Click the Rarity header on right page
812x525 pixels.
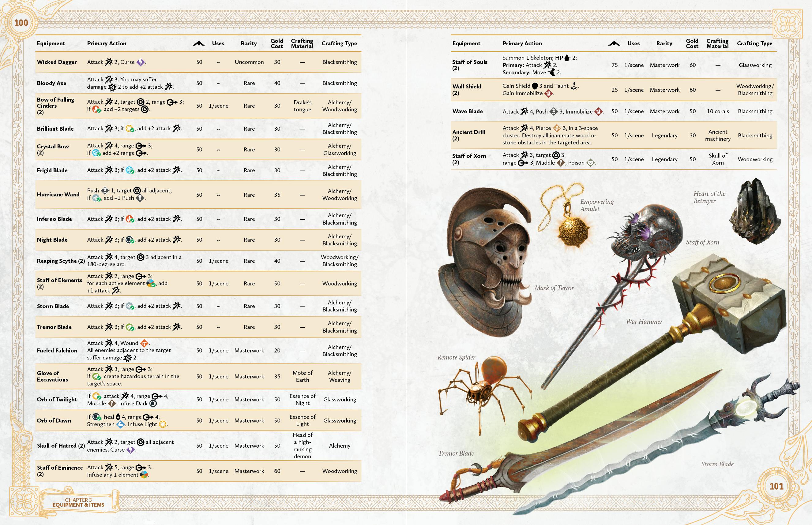(x=664, y=43)
